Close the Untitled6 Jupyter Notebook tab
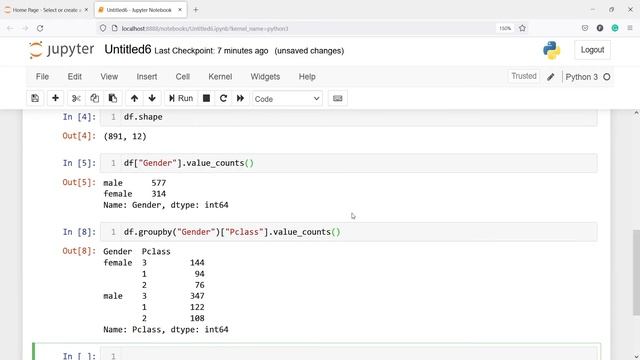Screen dimensions: 640x360 pos(180,10)
